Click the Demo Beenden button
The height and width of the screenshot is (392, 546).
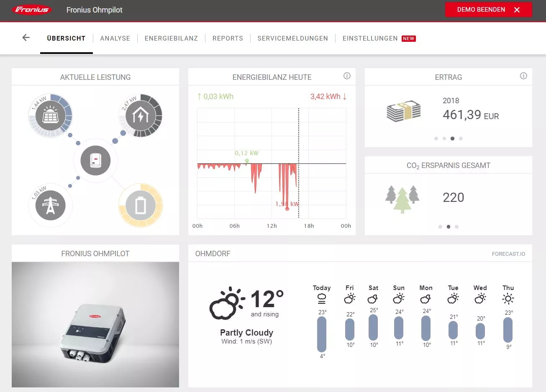pyautogui.click(x=488, y=10)
